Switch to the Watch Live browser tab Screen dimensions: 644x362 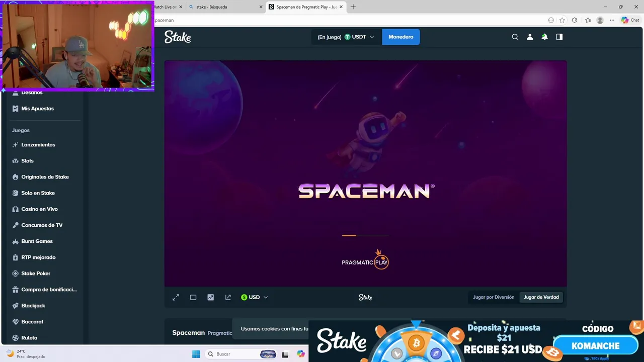(169, 7)
